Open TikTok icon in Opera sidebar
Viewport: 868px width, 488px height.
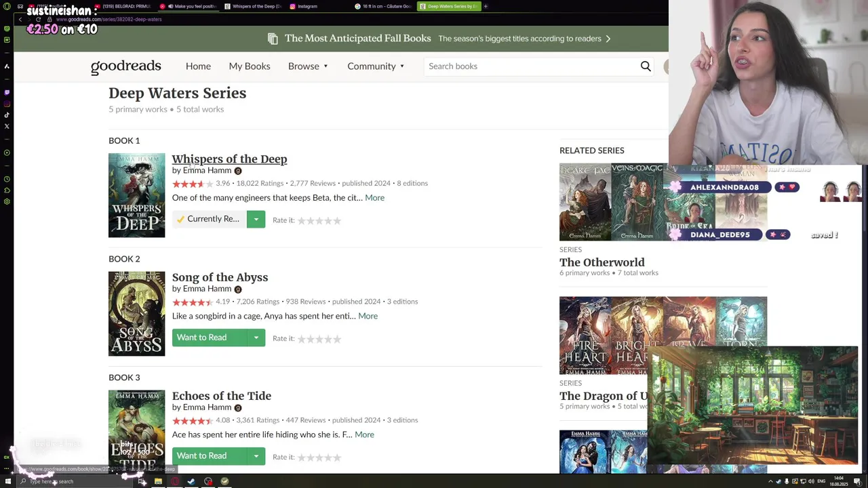(7, 115)
